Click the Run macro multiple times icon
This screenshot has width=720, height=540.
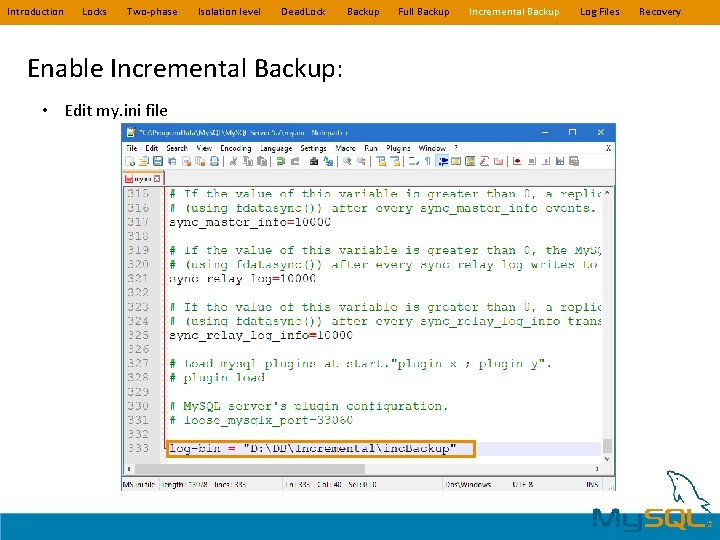click(560, 161)
